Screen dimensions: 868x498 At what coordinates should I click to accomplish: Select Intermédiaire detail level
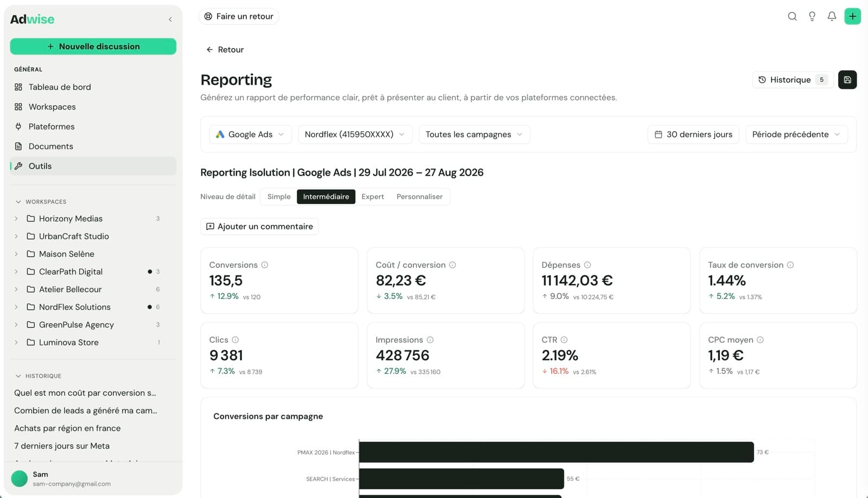click(x=326, y=196)
